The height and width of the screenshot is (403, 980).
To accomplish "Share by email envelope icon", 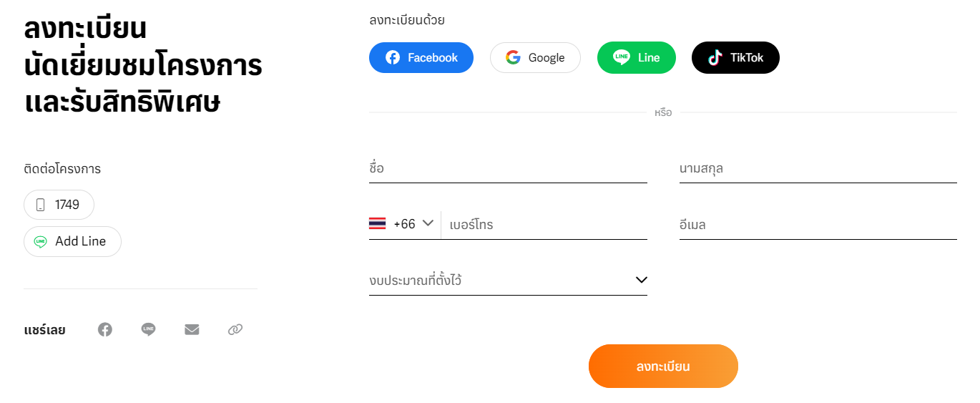I will tap(192, 329).
